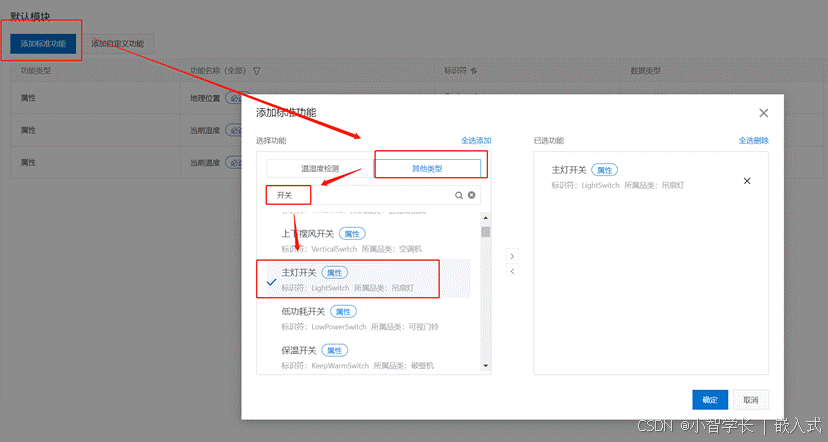828x442 pixels.
Task: Switch to the 温湿度检测 tab
Action: coord(320,169)
